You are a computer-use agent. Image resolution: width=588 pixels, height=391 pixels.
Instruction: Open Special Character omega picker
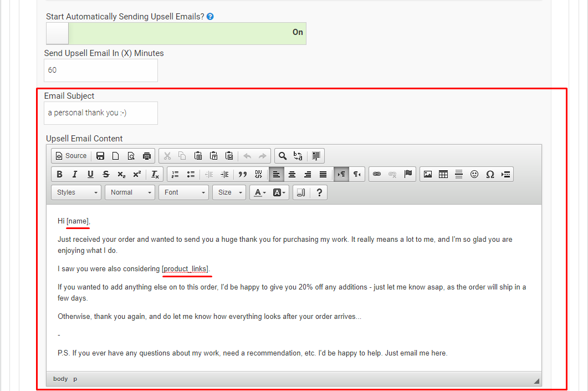(490, 174)
